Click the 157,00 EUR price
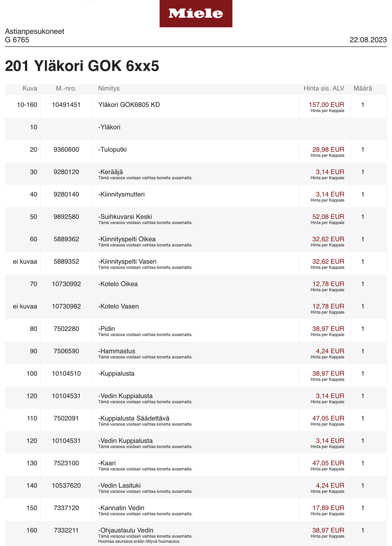The width and height of the screenshot is (392, 546). tap(326, 105)
